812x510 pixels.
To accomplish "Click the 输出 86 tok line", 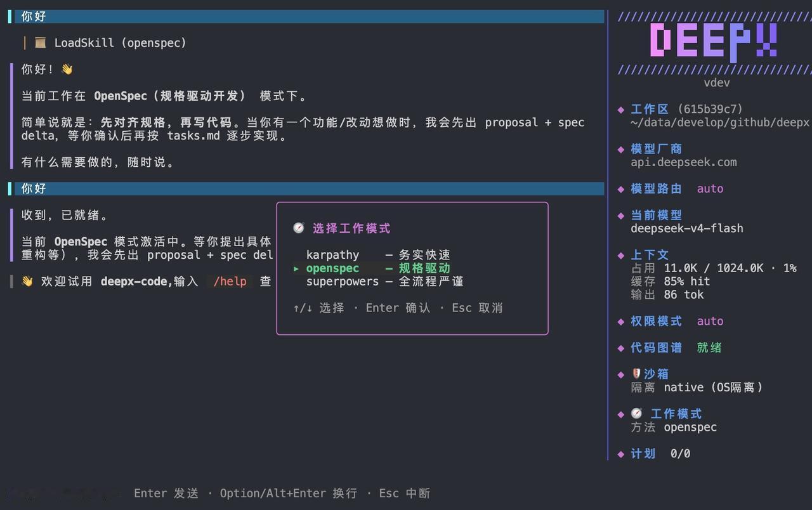I will pos(667,295).
